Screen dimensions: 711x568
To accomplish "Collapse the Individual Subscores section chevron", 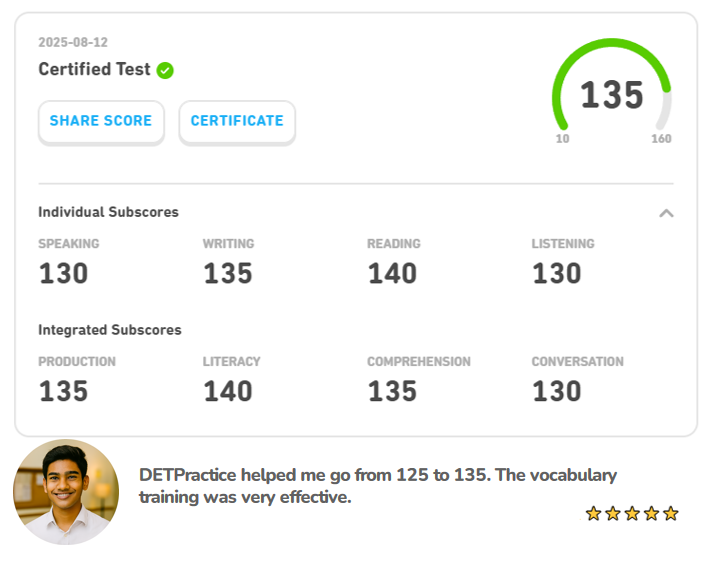I will (x=667, y=213).
